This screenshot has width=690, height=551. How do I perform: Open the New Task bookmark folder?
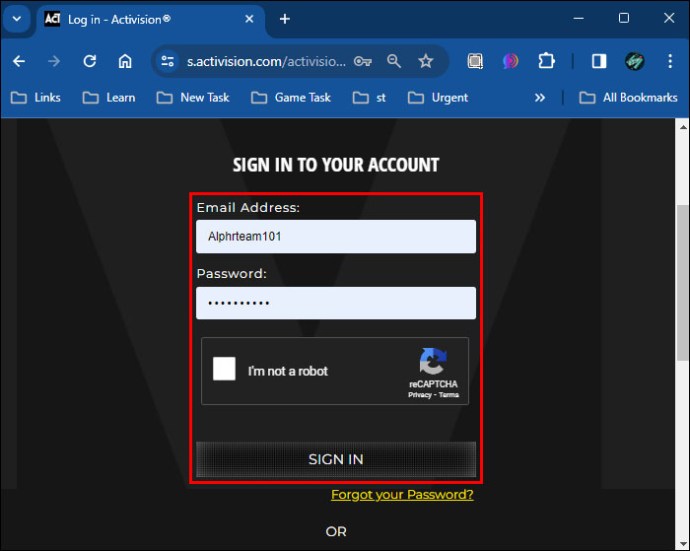pyautogui.click(x=193, y=98)
